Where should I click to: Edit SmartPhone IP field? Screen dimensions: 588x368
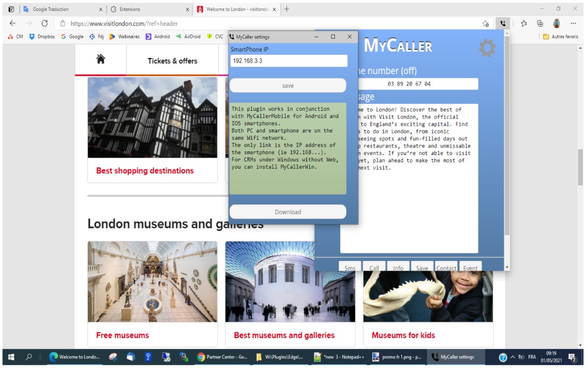[289, 61]
